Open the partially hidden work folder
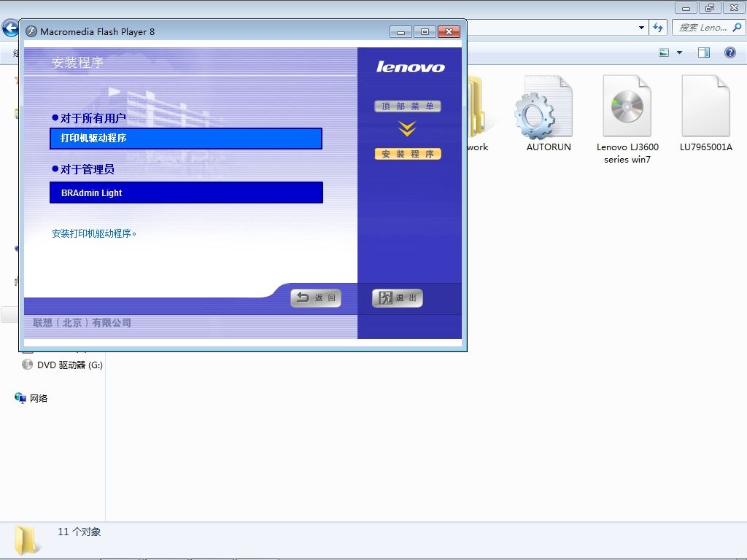 click(477, 114)
